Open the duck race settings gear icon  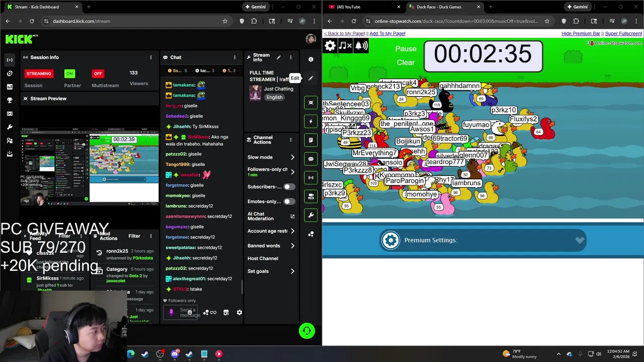pyautogui.click(x=330, y=46)
